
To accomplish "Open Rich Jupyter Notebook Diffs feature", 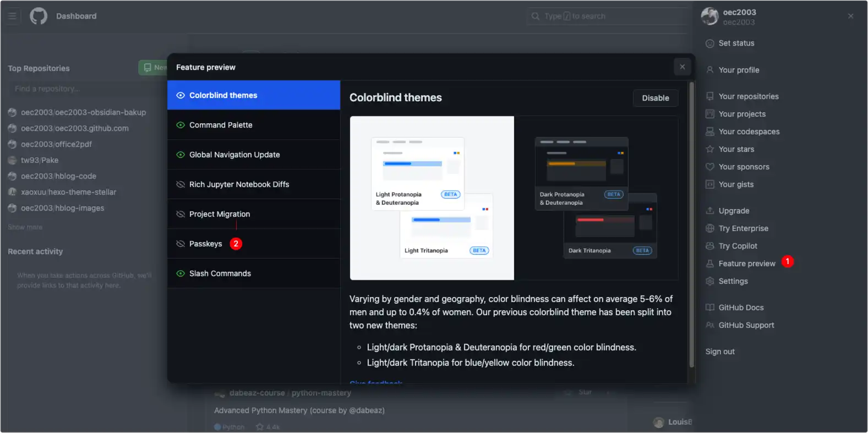I will tap(254, 184).
